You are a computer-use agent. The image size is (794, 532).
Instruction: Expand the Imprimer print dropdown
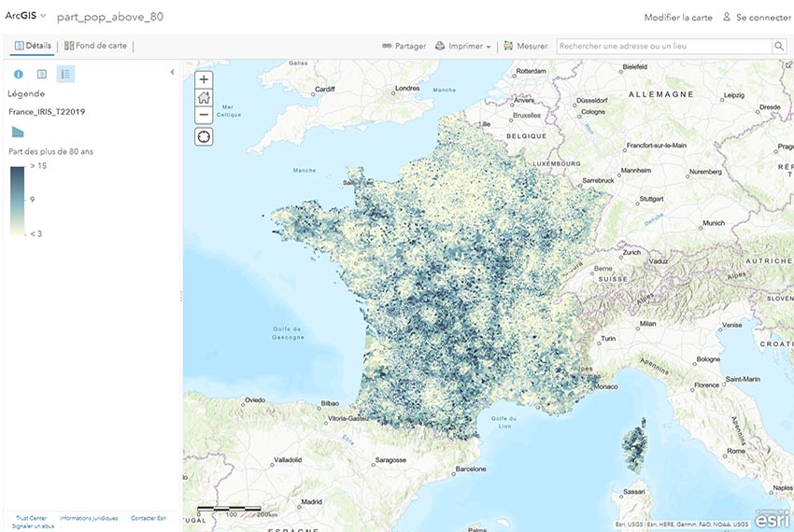[463, 46]
